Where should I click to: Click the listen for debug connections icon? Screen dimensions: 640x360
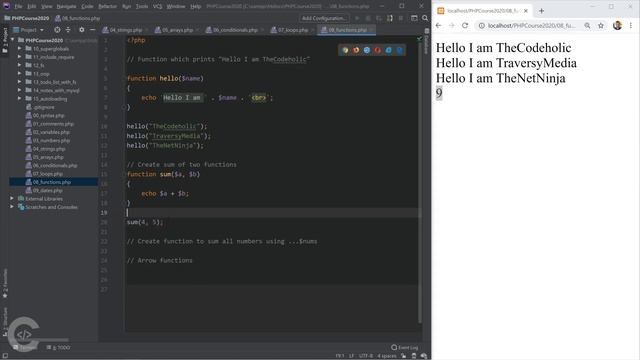390,18
